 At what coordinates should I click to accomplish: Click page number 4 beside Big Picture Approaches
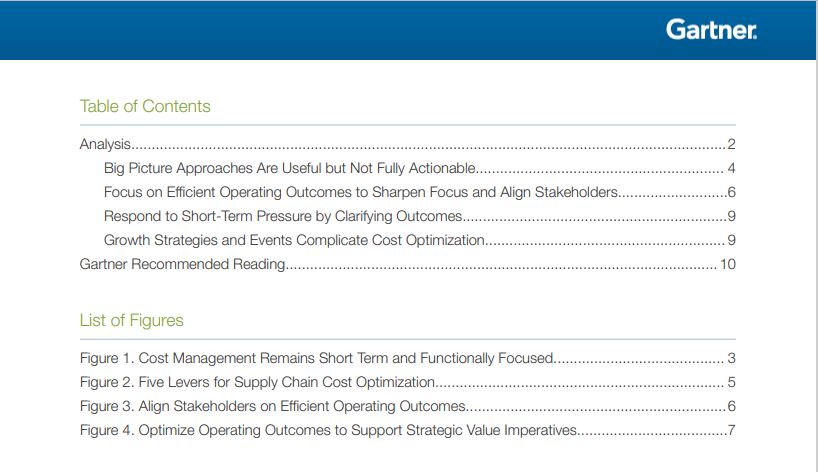(x=731, y=168)
